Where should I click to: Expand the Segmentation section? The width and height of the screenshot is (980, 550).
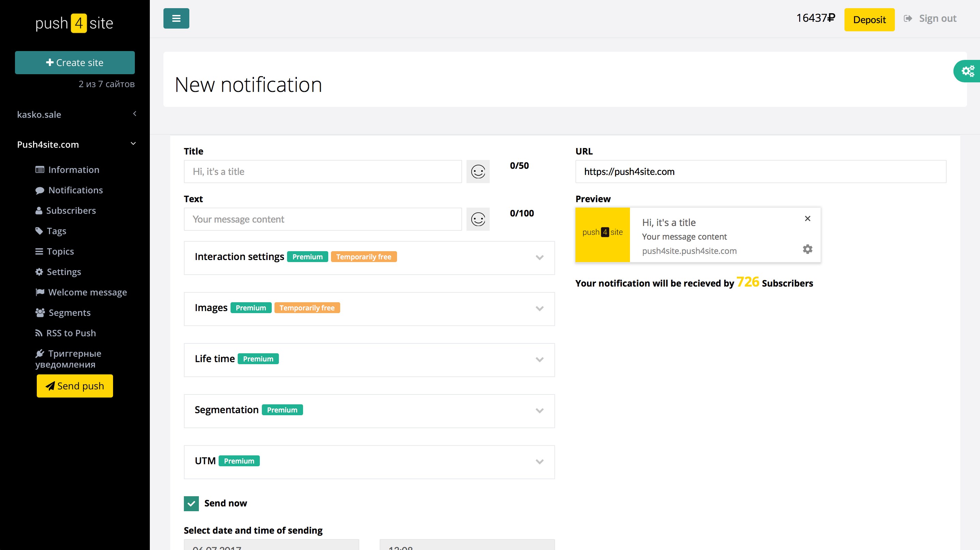coord(539,410)
